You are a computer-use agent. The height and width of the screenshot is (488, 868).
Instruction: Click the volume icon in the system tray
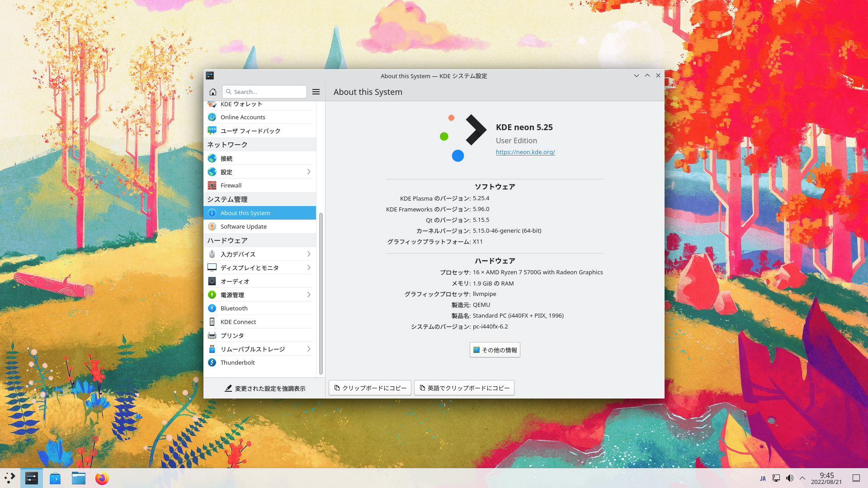tap(789, 478)
